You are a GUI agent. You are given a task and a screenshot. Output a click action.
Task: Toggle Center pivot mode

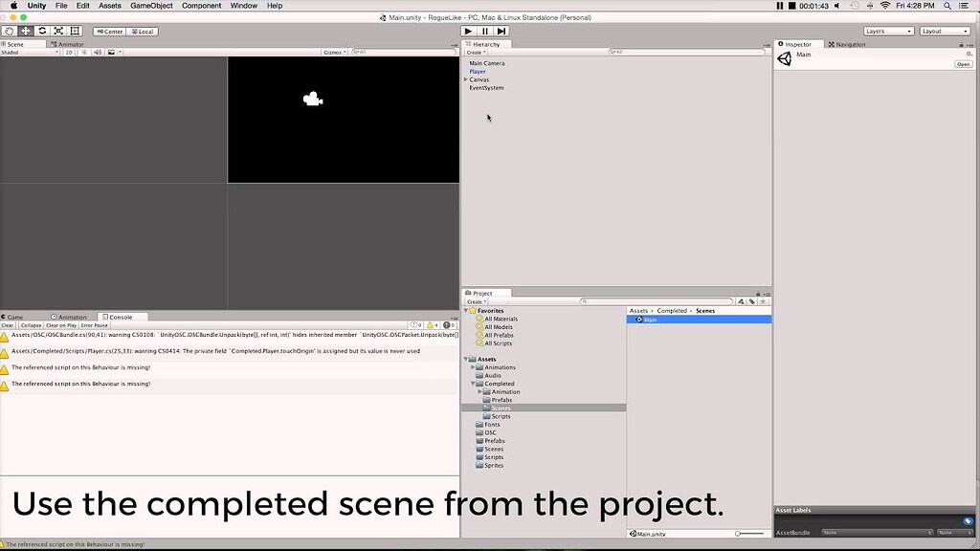point(108,32)
